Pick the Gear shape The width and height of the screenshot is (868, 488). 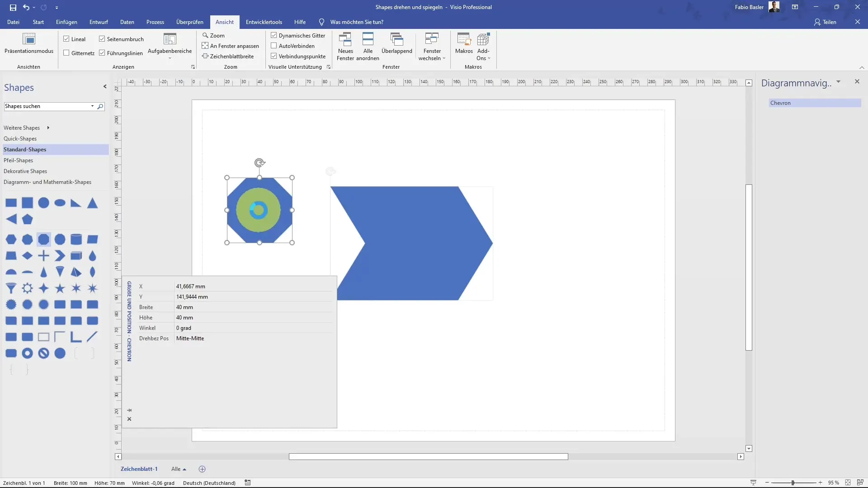[27, 288]
